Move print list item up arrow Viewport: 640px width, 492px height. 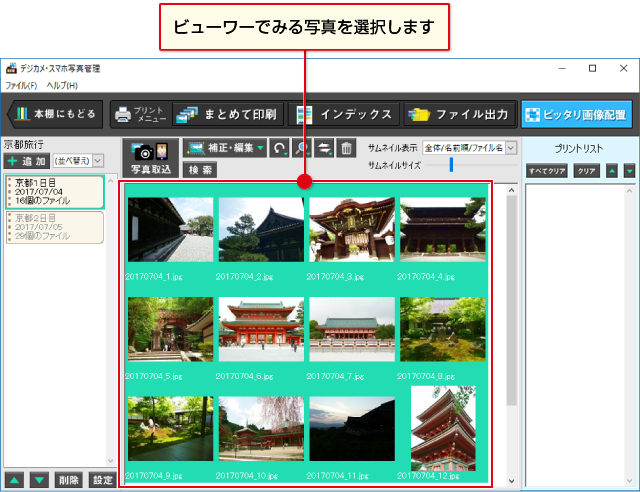tap(611, 171)
